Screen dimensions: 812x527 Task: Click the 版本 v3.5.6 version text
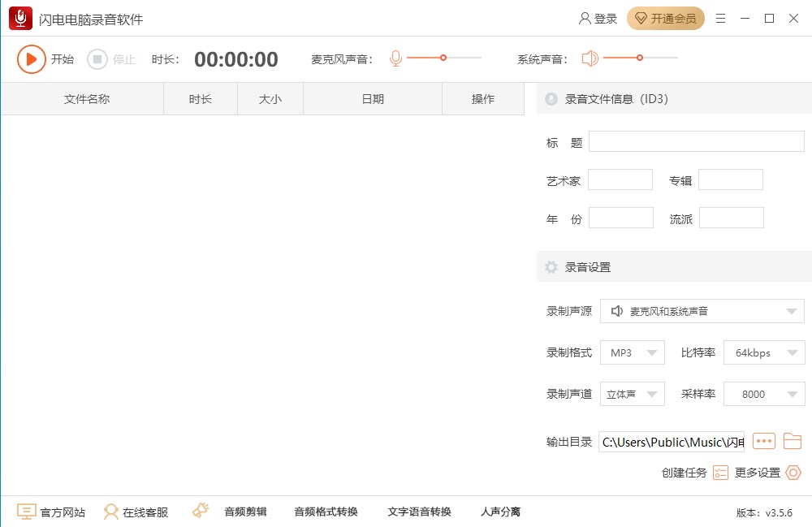click(764, 513)
